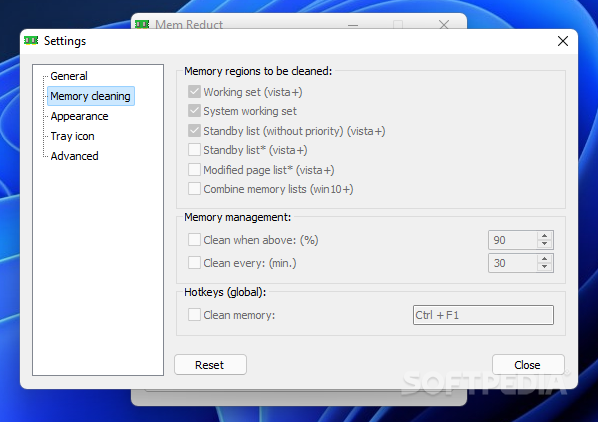Decrease the Clean every minutes value
This screenshot has height=422, width=598.
tap(544, 267)
